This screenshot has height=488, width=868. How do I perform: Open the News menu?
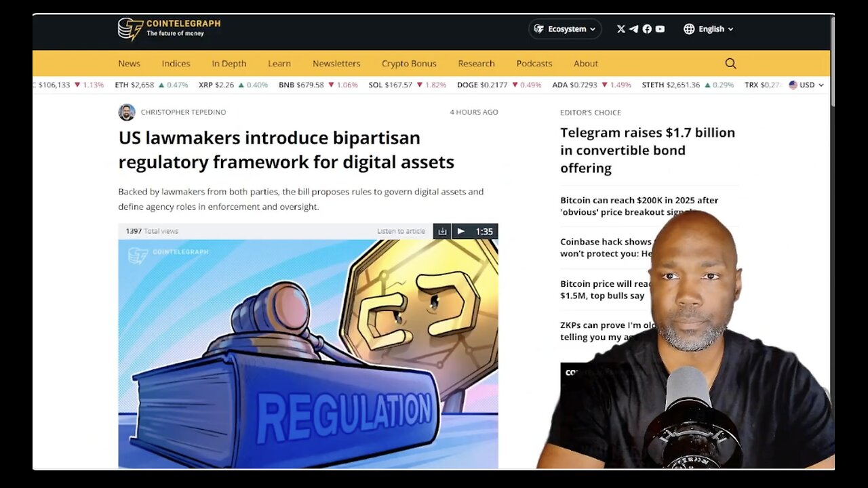(129, 64)
